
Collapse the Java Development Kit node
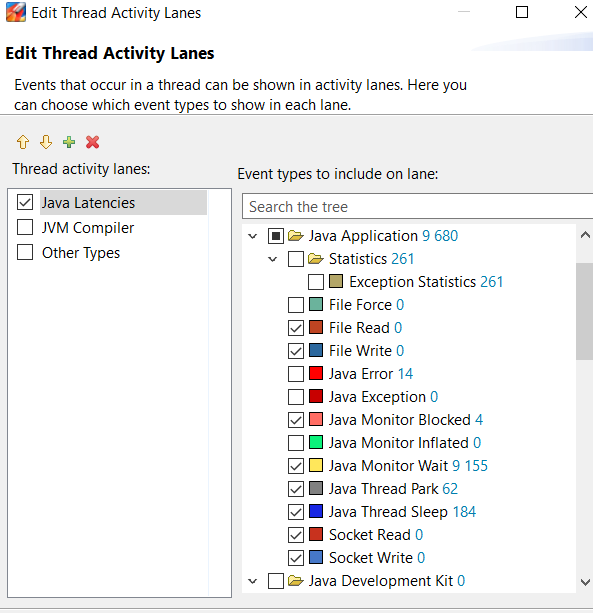[x=253, y=581]
